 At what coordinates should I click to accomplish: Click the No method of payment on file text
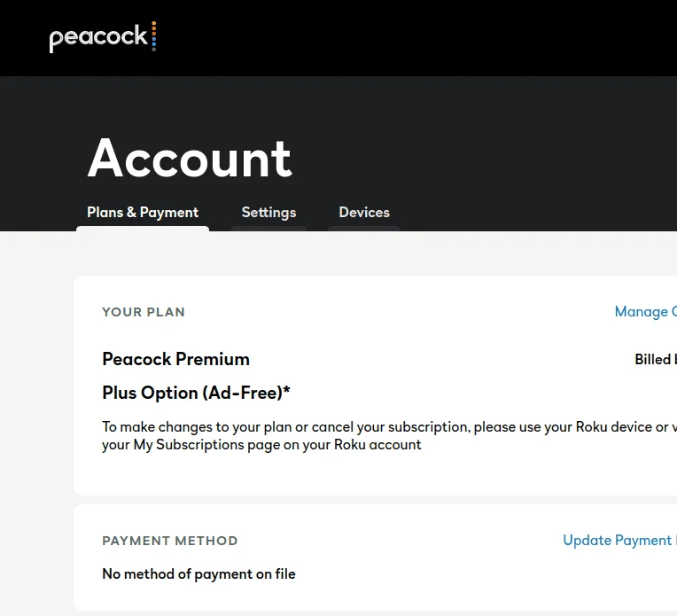[198, 573]
